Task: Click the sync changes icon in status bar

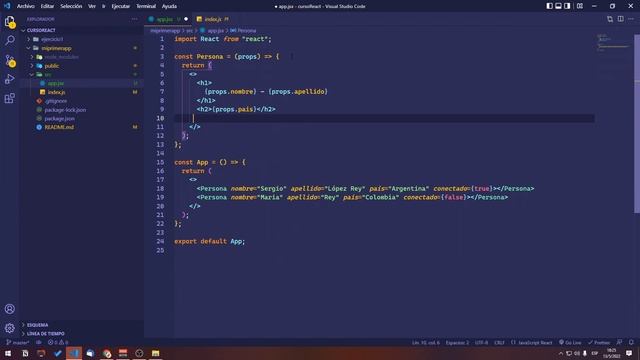Action: [39, 342]
